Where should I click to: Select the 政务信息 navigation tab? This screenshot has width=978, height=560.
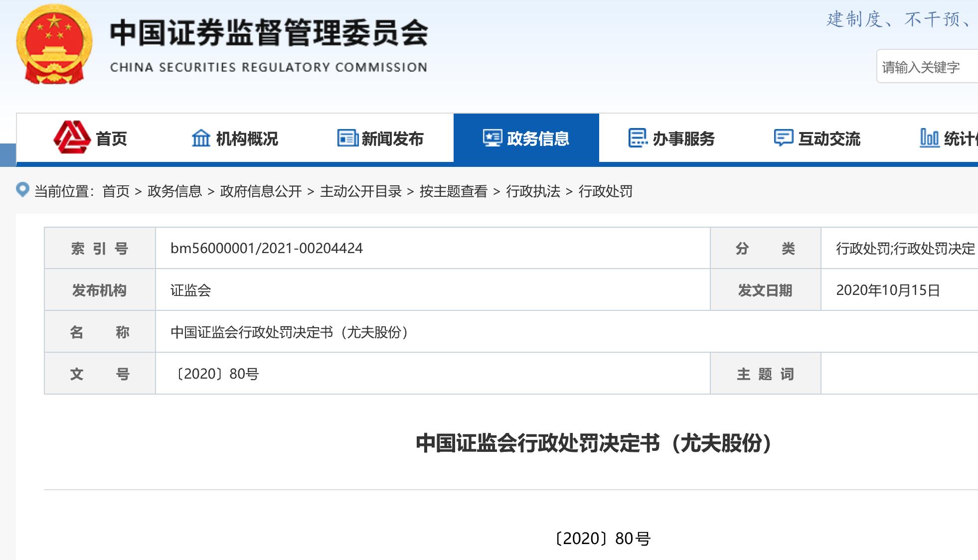pyautogui.click(x=526, y=138)
